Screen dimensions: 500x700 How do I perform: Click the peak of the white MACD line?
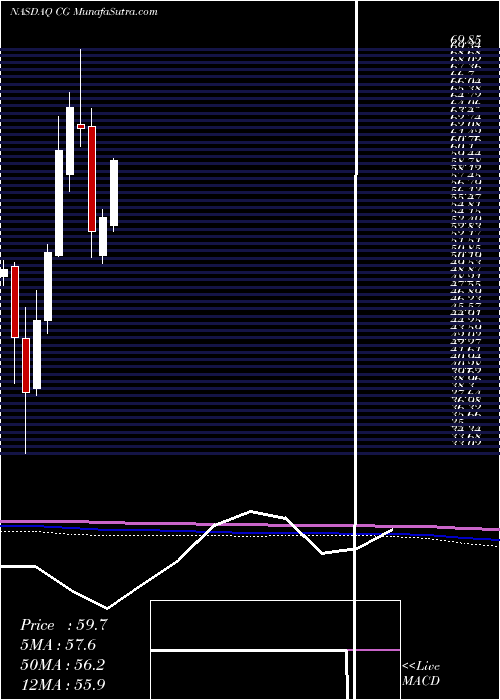click(x=251, y=511)
